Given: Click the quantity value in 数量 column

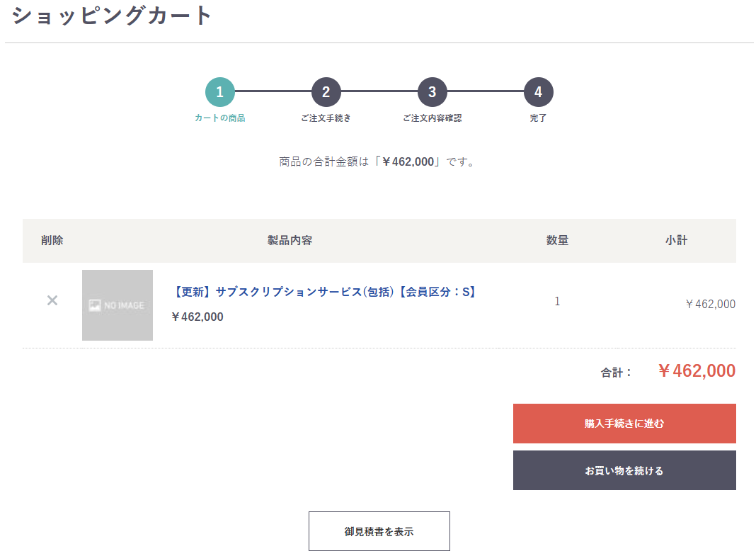Looking at the screenshot, I should tap(557, 302).
